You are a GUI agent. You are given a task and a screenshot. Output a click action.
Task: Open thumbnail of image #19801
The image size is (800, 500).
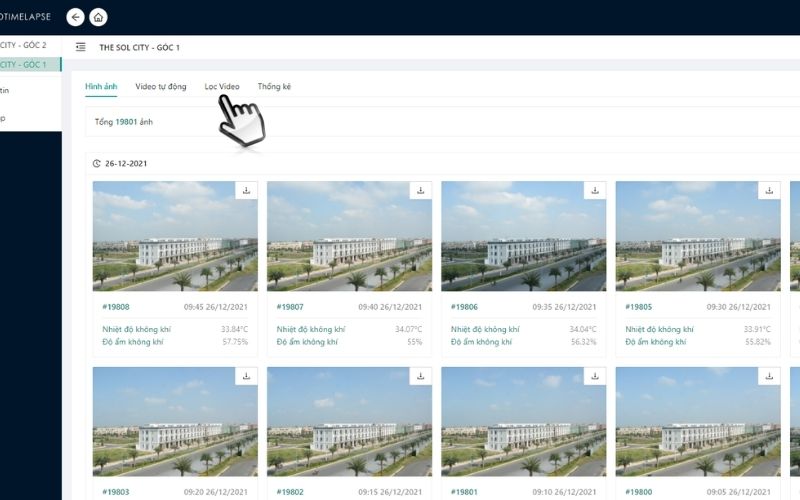tap(523, 421)
